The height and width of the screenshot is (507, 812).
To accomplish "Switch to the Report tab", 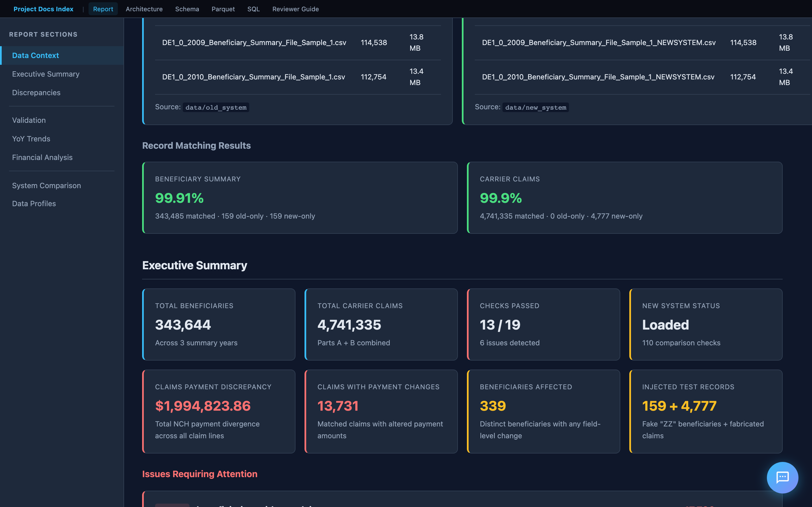I will pos(103,9).
